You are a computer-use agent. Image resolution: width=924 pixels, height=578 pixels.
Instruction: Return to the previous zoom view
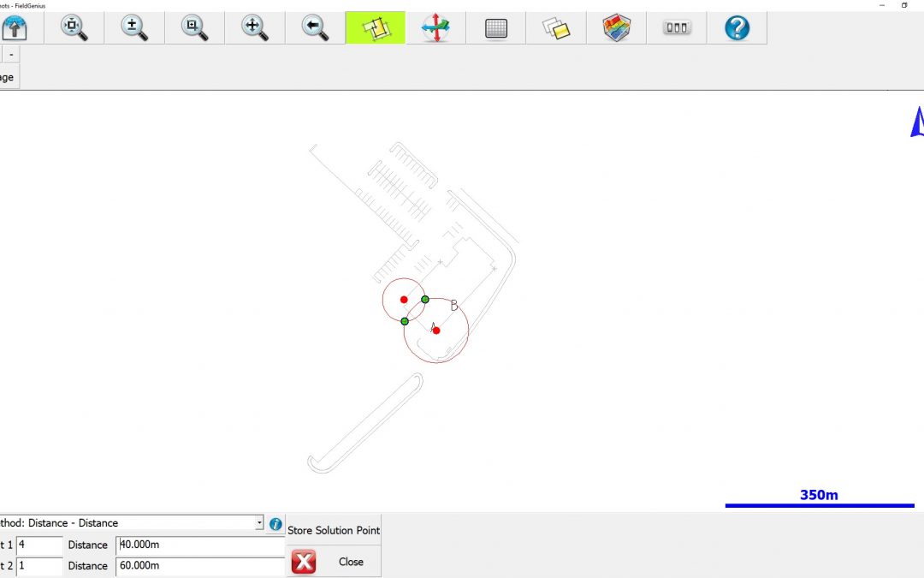click(x=315, y=27)
